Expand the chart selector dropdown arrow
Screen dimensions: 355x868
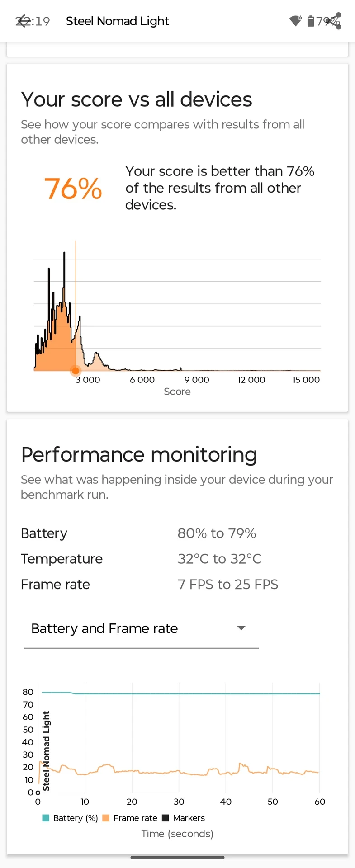coord(241,628)
